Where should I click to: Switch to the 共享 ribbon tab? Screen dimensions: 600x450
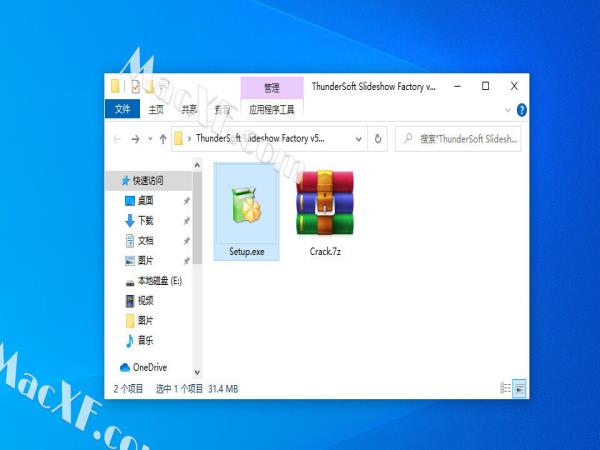(x=189, y=110)
